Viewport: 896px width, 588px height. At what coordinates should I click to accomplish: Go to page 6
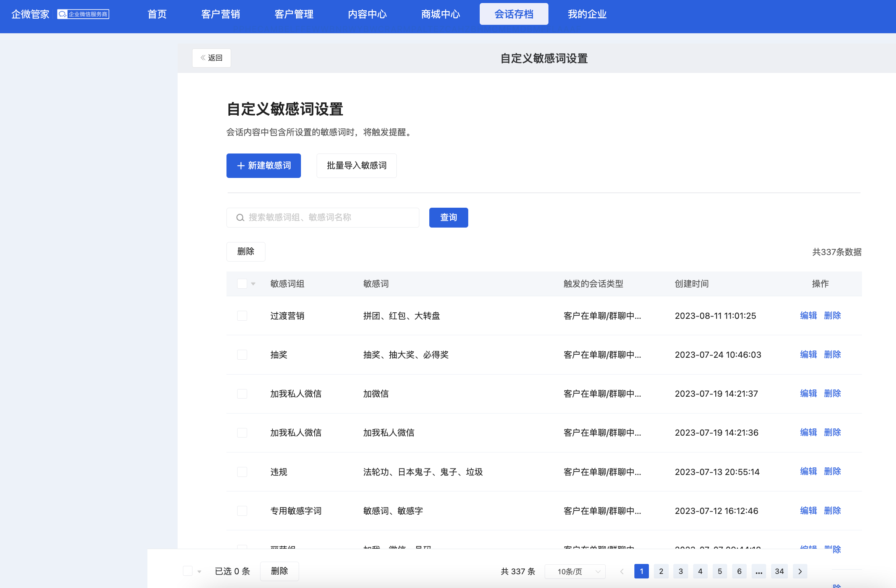(x=739, y=571)
